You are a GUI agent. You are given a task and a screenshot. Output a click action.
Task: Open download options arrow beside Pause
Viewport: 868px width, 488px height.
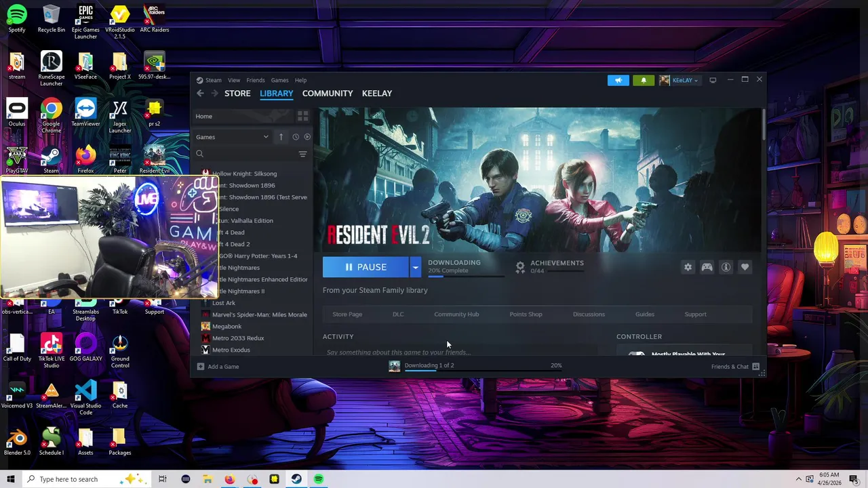tap(415, 267)
